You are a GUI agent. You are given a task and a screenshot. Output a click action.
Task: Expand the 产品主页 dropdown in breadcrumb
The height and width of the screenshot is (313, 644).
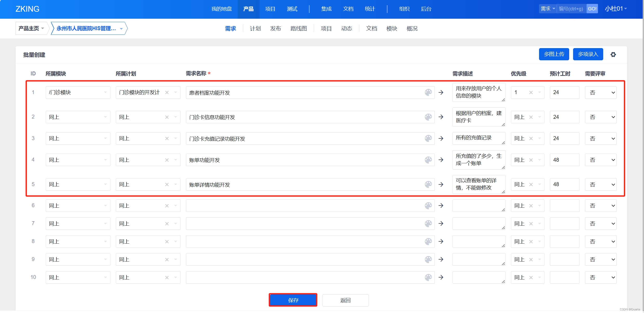tap(31, 28)
